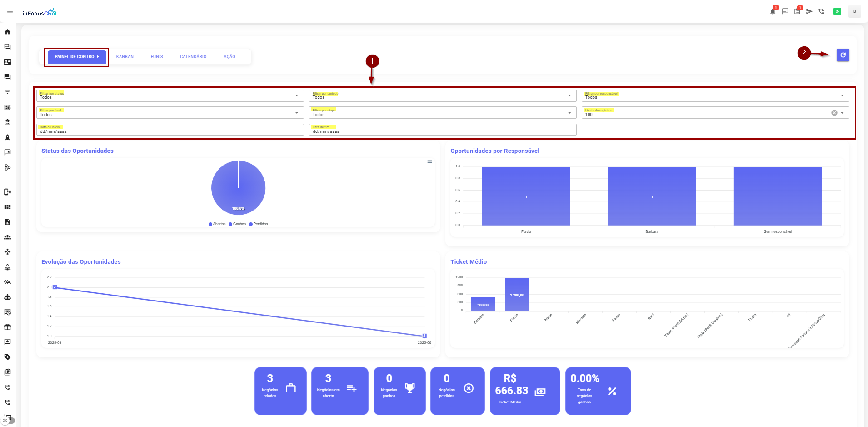Viewport: 868px width, 427px height.
Task: Open the gift icon in sidebar
Action: (x=7, y=327)
